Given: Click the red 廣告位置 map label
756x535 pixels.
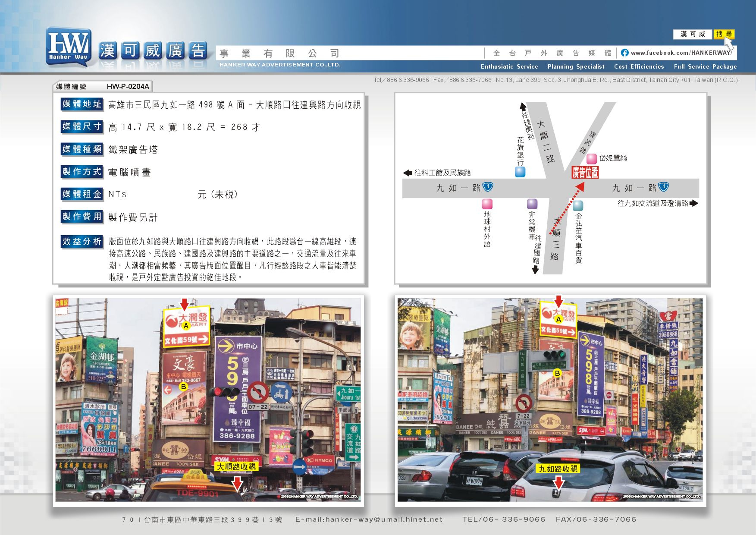Looking at the screenshot, I should coord(585,173).
